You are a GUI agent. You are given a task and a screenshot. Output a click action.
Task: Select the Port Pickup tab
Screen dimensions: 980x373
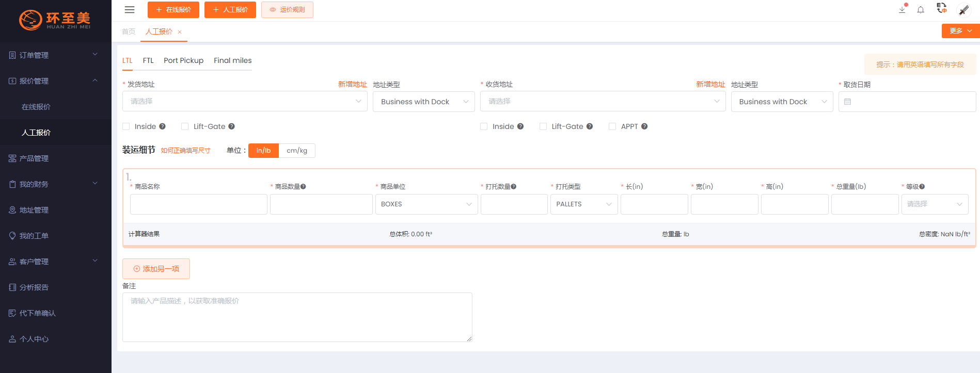pyautogui.click(x=183, y=60)
